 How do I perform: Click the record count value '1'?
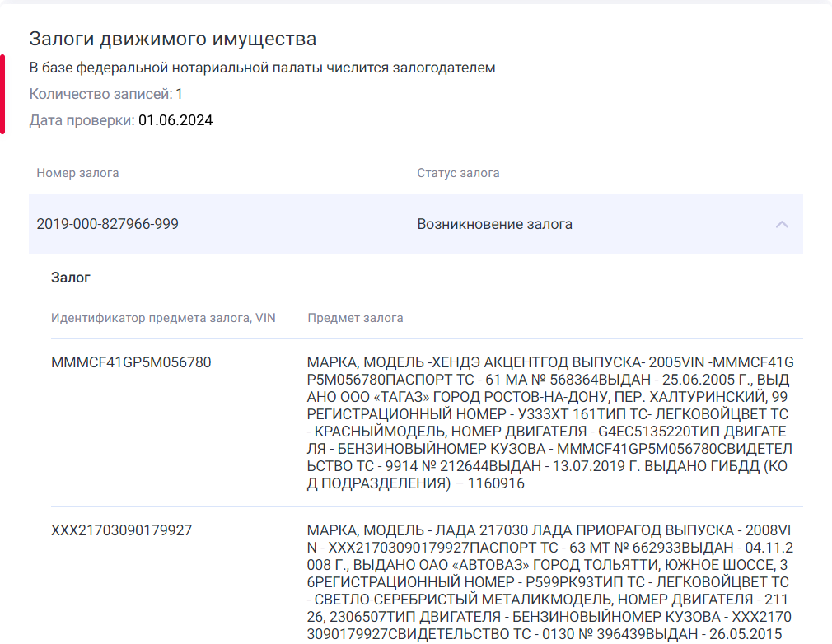click(x=179, y=94)
